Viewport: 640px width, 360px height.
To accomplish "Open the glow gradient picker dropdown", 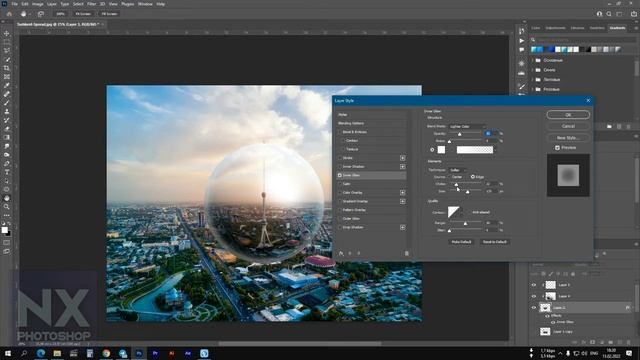I will click(495, 150).
